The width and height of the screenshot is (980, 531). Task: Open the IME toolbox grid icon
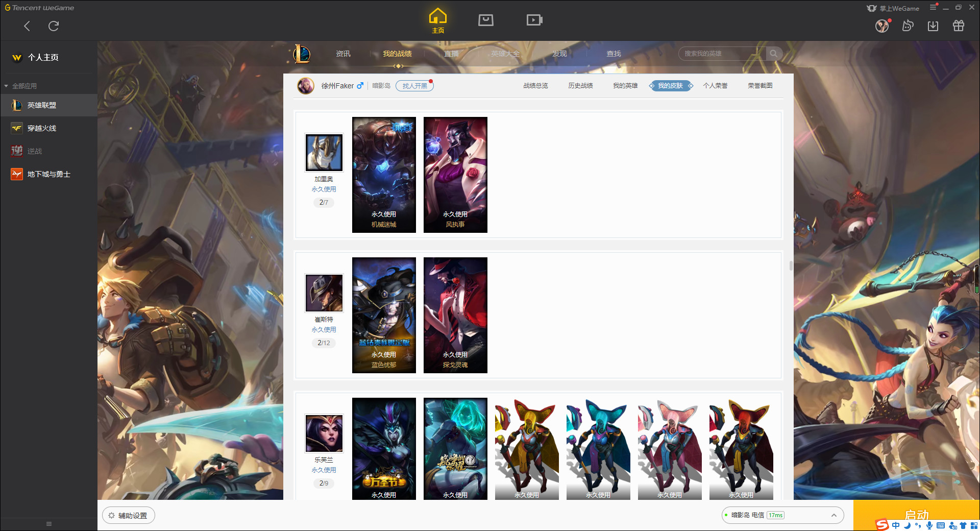(x=974, y=525)
